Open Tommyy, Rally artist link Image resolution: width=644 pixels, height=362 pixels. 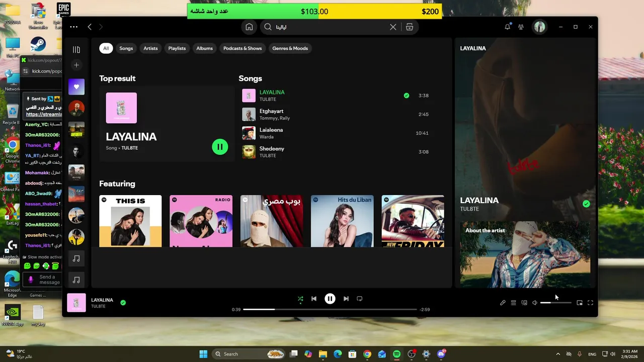point(275,118)
